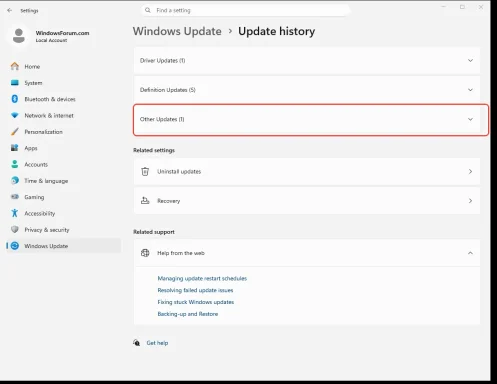Click the trash icon for Uninstall updates
This screenshot has height=384, width=497.
click(x=145, y=171)
